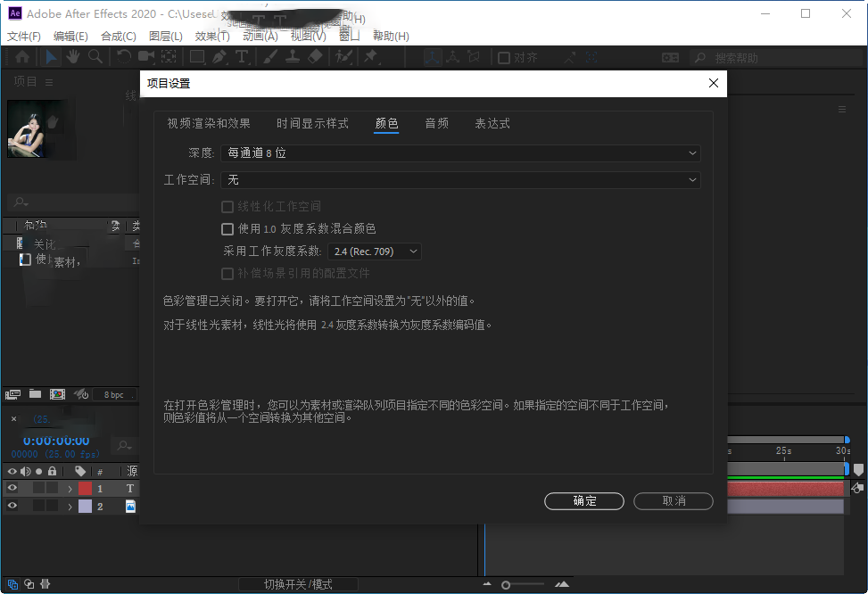Click the first layer-switches icon in timeline footer
Viewport: 868px width, 594px height.
tap(12, 584)
